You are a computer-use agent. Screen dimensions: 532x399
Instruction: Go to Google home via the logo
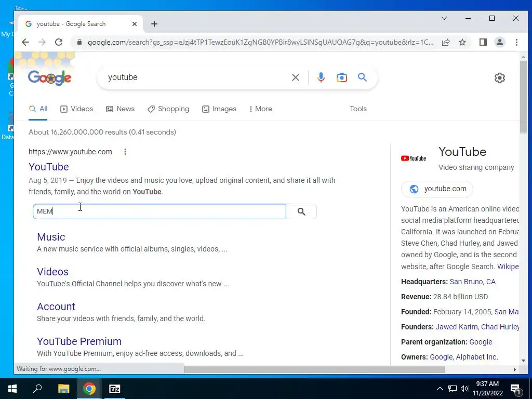tap(49, 78)
